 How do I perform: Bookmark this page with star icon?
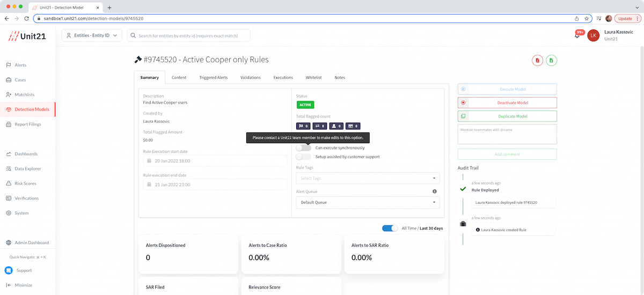587,18
